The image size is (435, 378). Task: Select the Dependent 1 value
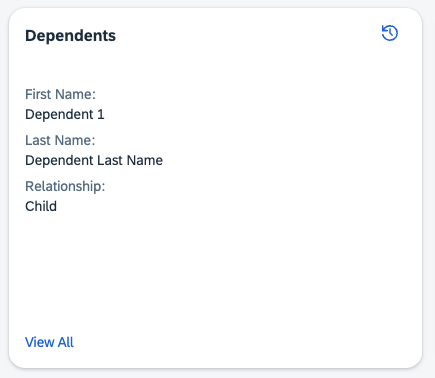pyautogui.click(x=65, y=114)
